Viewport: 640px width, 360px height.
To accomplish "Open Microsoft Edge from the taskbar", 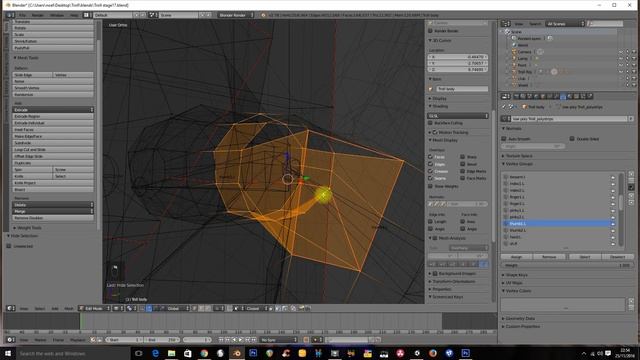I will click(x=155, y=353).
